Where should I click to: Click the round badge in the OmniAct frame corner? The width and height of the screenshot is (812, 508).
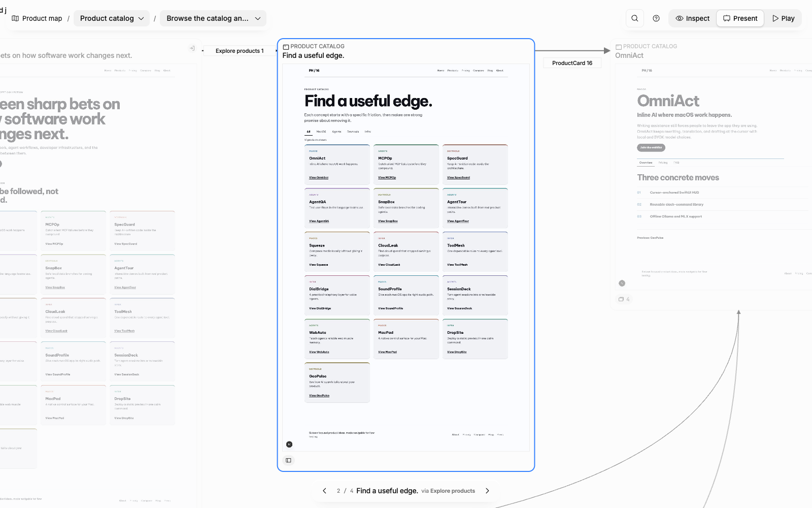coord(622,283)
